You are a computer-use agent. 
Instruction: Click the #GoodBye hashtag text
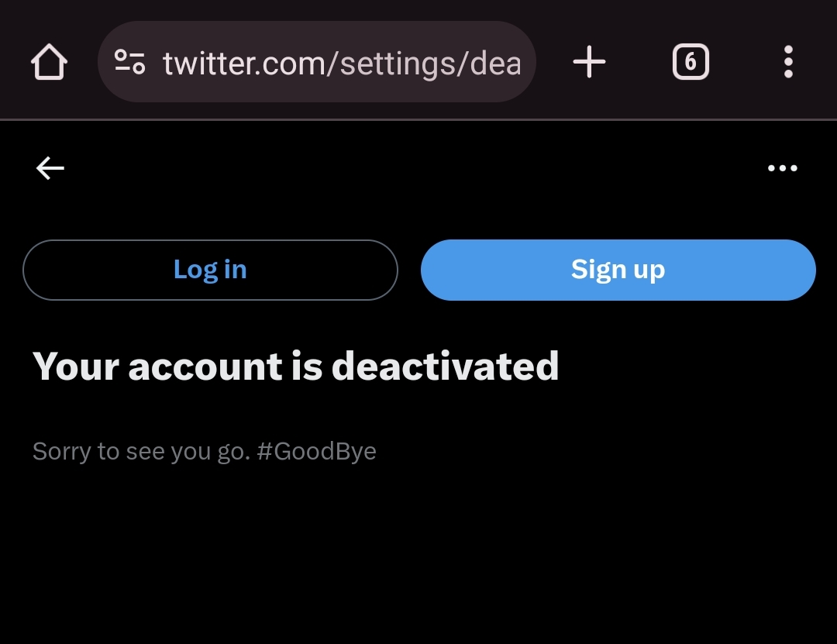tap(316, 451)
